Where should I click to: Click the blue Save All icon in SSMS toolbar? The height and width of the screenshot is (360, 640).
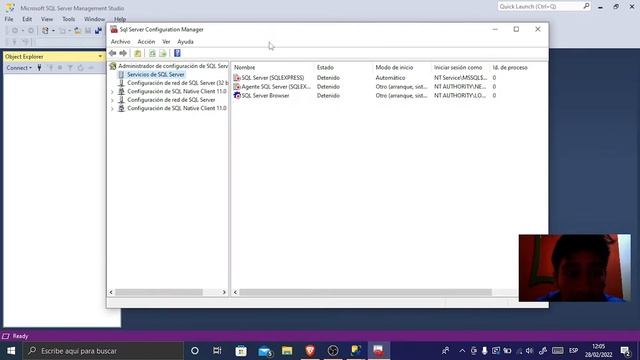(98, 31)
